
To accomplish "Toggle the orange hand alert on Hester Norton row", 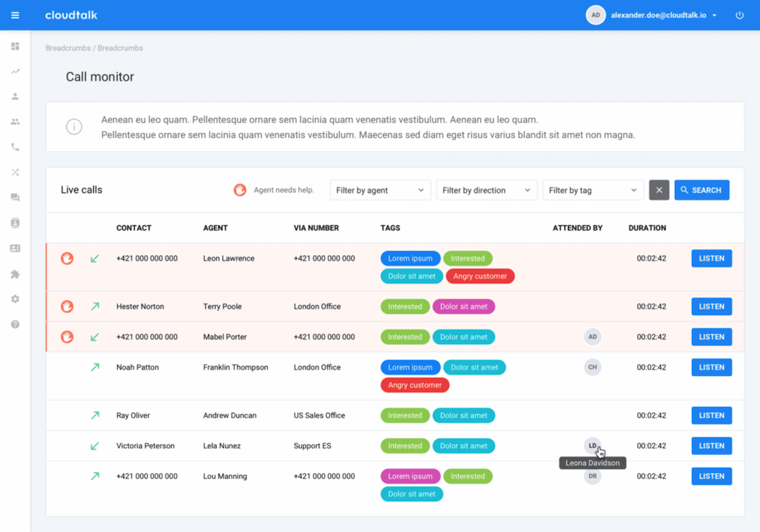I will [x=66, y=306].
